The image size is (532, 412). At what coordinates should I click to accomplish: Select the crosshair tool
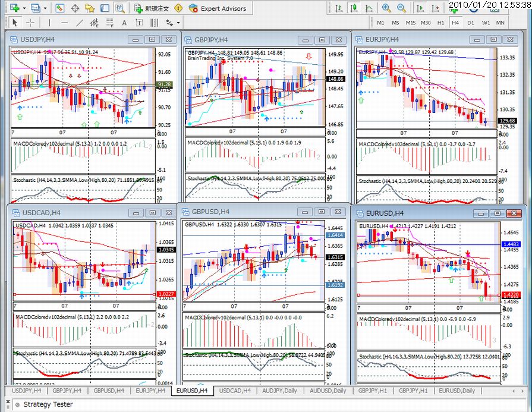(x=30, y=23)
